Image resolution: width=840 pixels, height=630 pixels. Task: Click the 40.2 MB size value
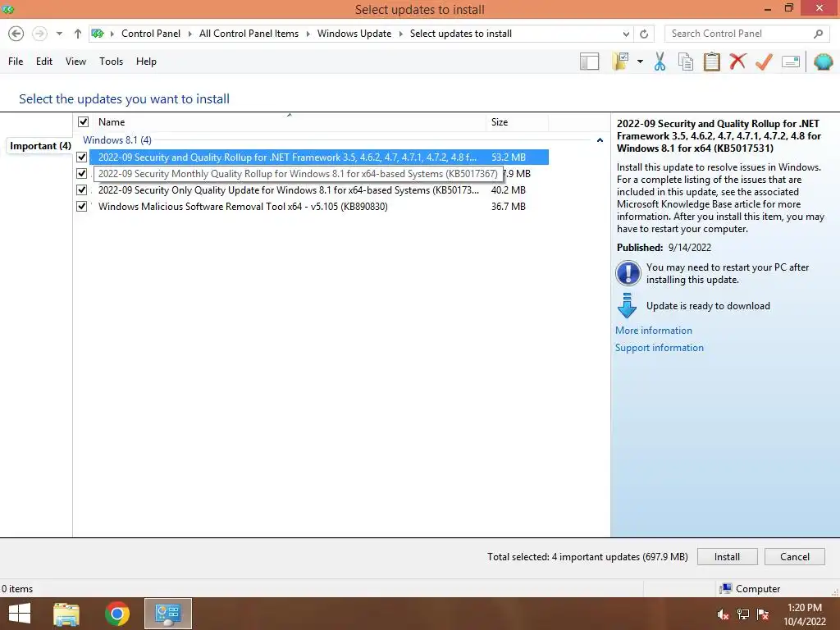point(508,190)
